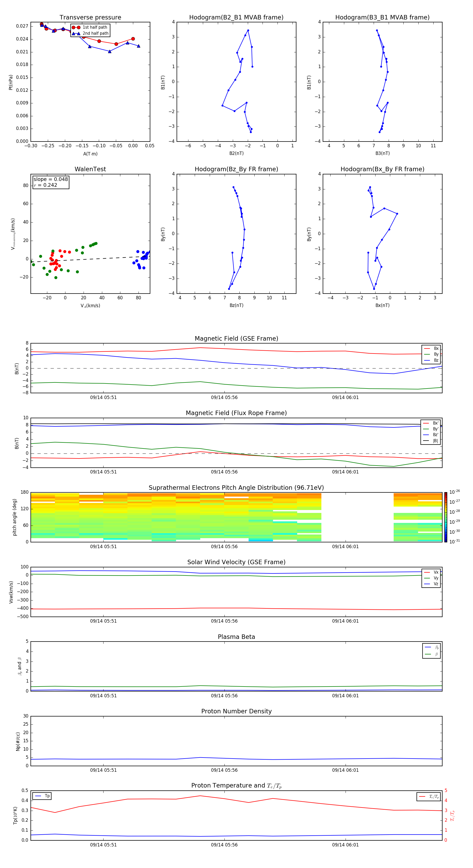Click the 'Pt(nPa)' y-axis label
Screen dimensions: 473x868
point(11,82)
